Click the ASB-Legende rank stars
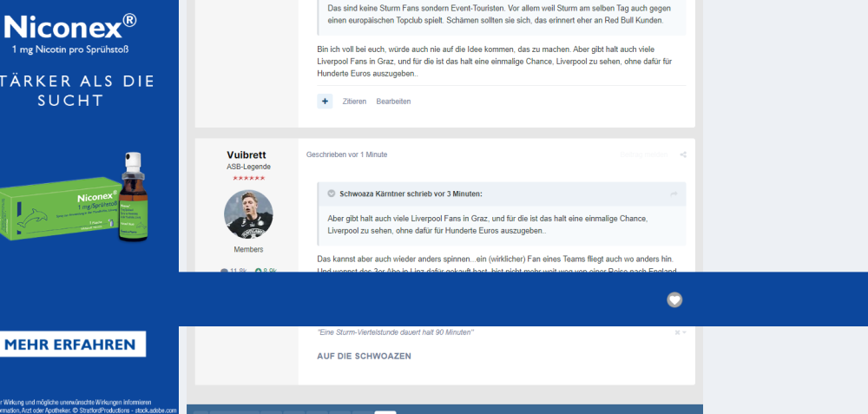This screenshot has height=414, width=868. [248, 178]
